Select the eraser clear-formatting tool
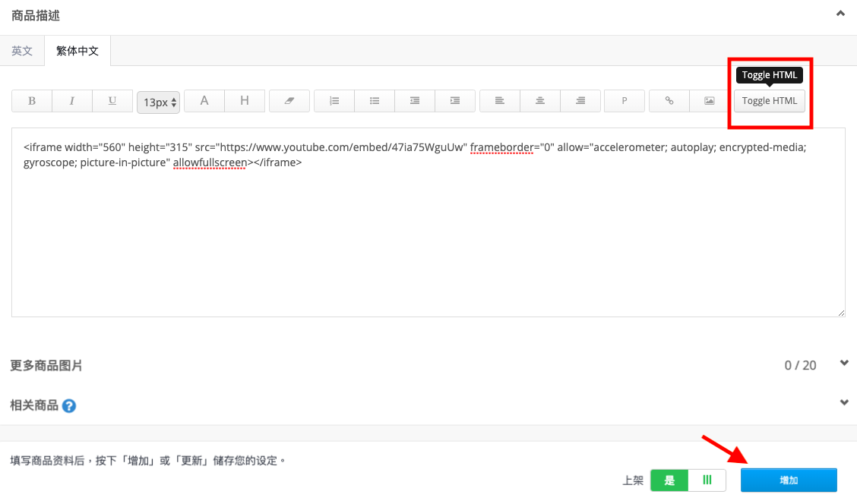The height and width of the screenshot is (504, 857). pos(289,101)
